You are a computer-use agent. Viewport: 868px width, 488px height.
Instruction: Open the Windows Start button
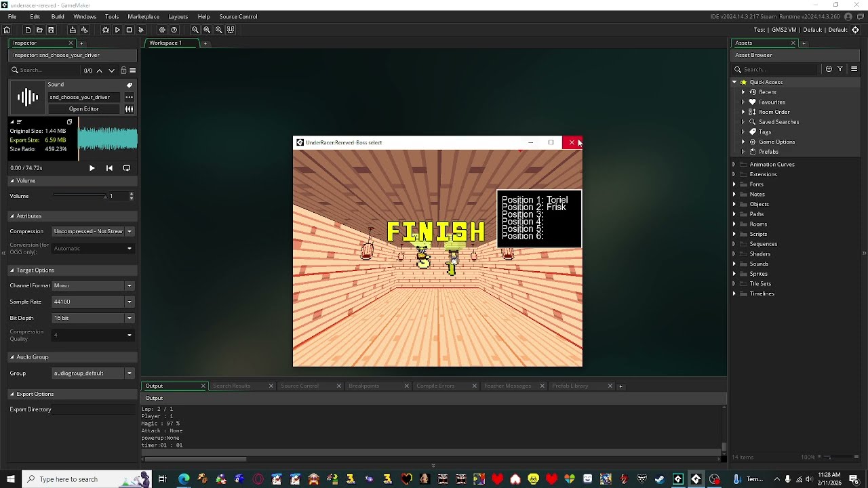point(10,479)
